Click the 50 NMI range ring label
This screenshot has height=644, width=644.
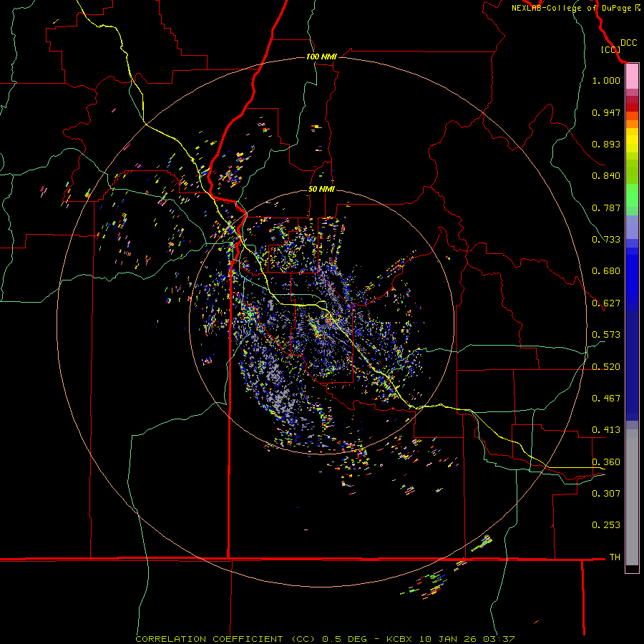coord(321,190)
